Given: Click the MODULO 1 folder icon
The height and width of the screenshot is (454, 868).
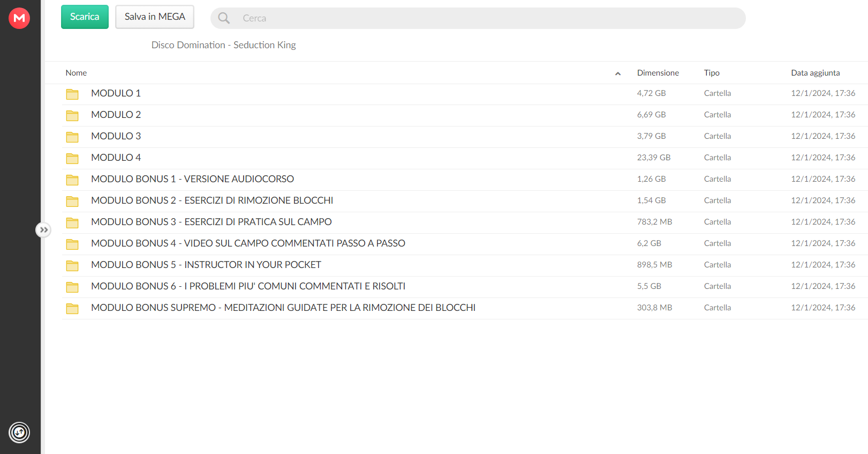Looking at the screenshot, I should point(72,94).
